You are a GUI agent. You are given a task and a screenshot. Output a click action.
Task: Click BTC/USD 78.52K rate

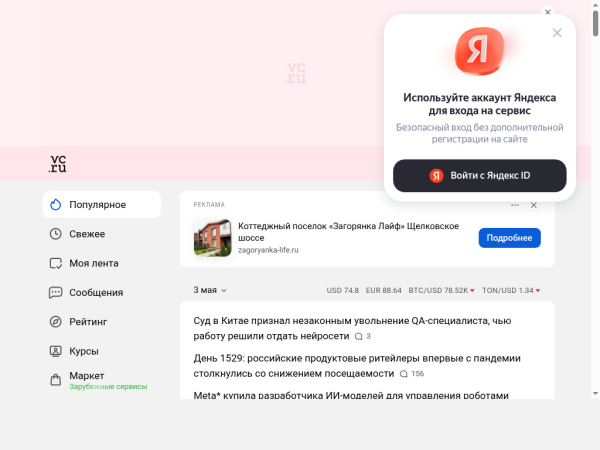click(x=441, y=290)
